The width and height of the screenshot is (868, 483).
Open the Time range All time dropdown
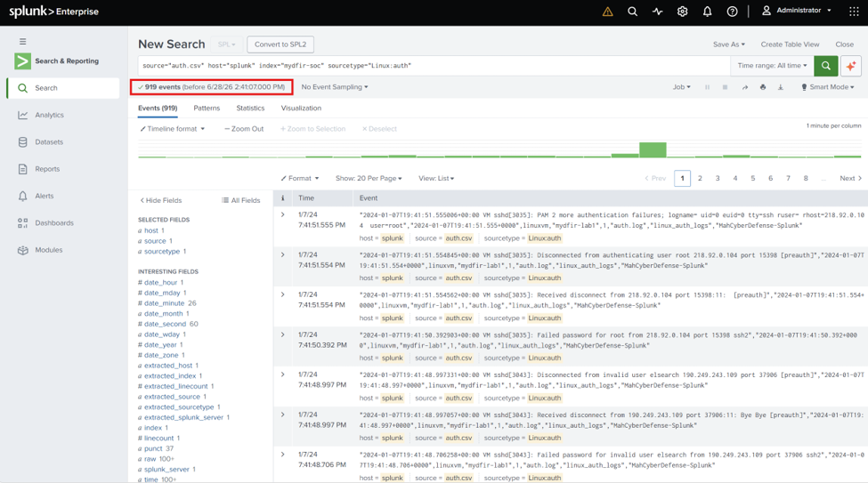772,66
